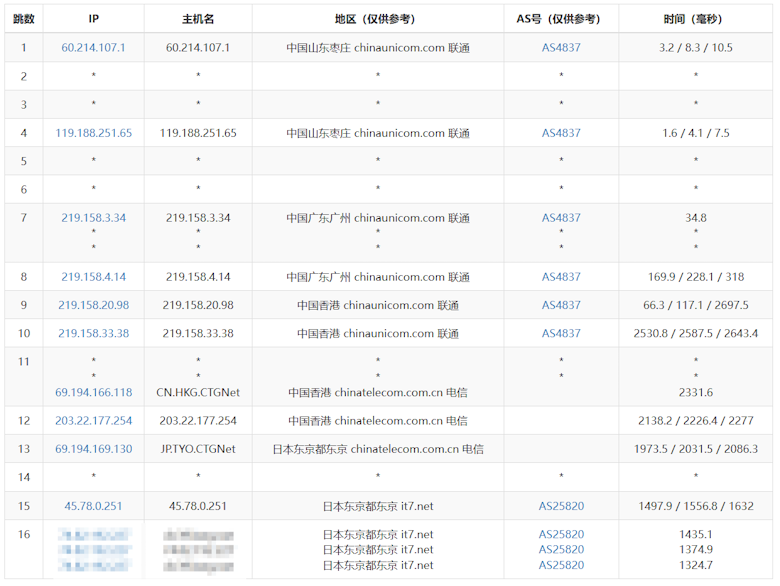Screen dimensions: 780x586
Task: Open IP link 203.22.177.254
Action: pos(94,421)
